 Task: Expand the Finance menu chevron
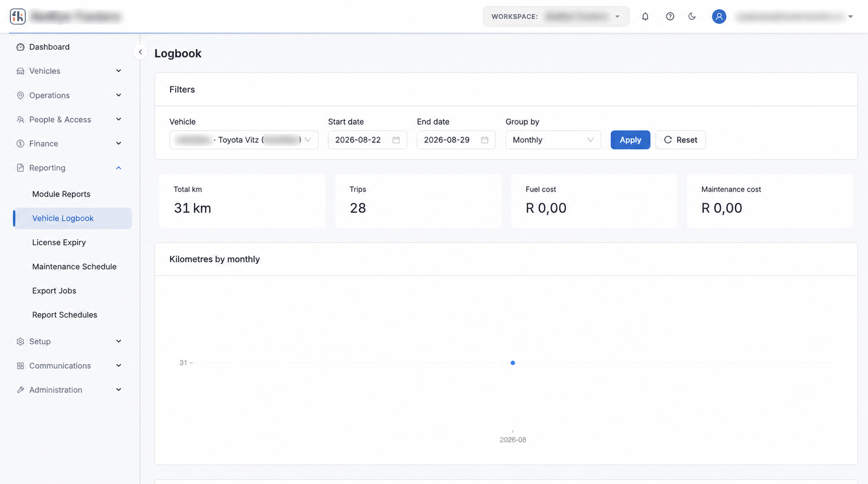118,144
